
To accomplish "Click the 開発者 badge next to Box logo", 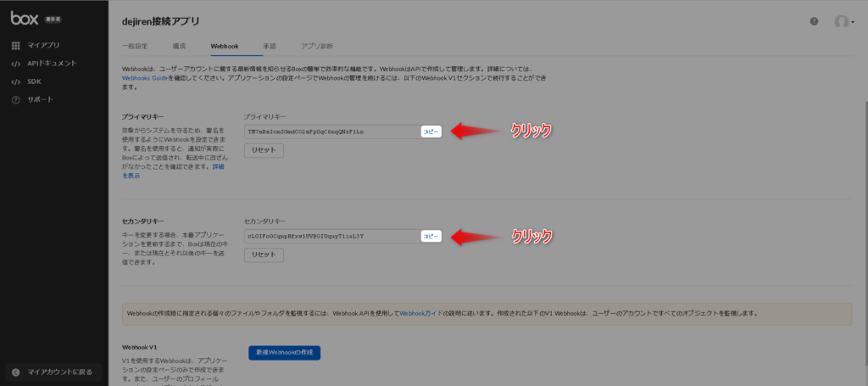I will point(52,19).
